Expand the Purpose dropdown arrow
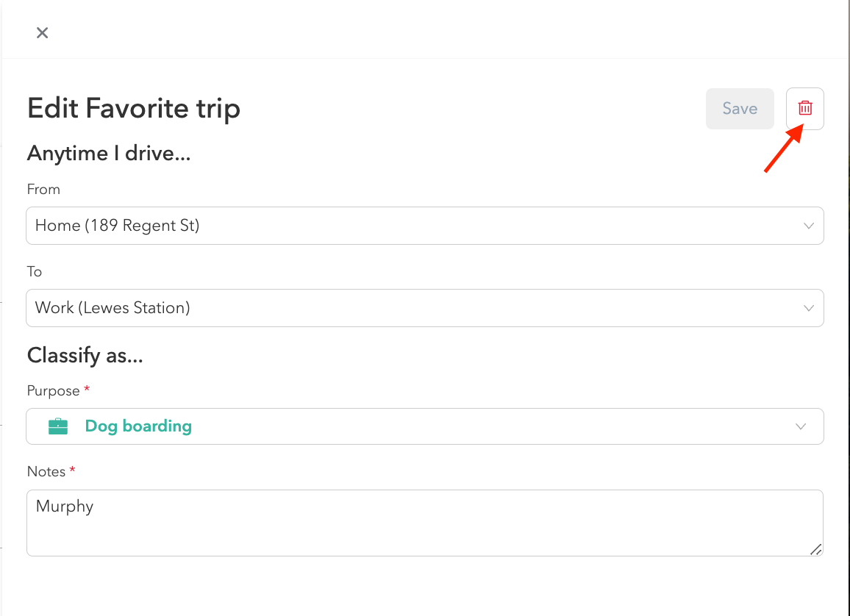 click(801, 426)
